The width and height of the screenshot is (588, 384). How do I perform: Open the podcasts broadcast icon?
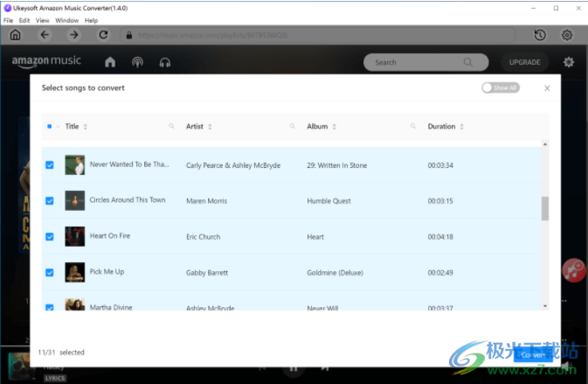click(138, 62)
